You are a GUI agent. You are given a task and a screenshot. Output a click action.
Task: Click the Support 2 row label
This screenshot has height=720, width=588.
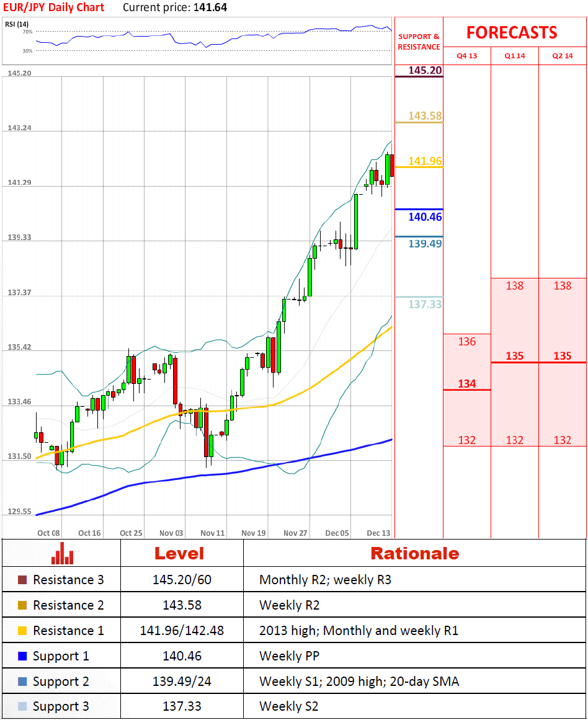[61, 682]
